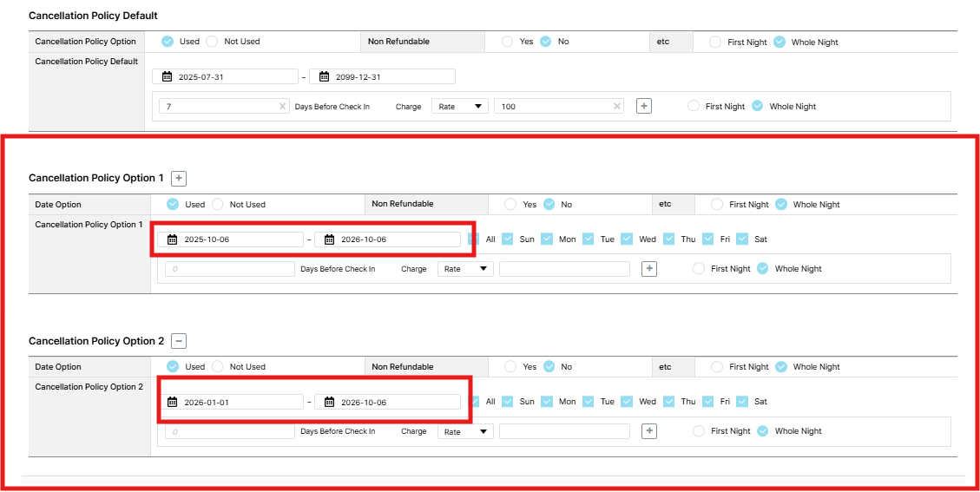980x492 pixels.
Task: Open the Rate charge dropdown in Option 2
Action: click(x=465, y=431)
